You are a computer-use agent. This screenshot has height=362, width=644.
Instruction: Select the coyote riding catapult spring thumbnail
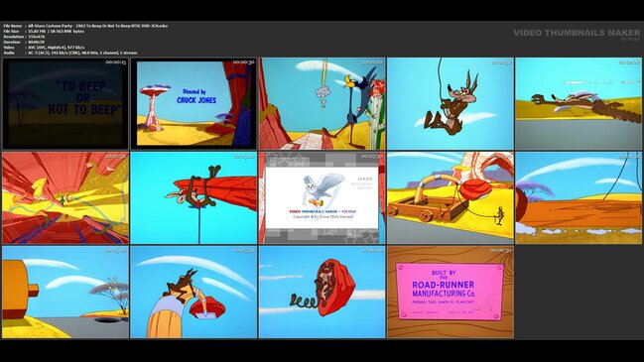pyautogui.click(x=193, y=292)
